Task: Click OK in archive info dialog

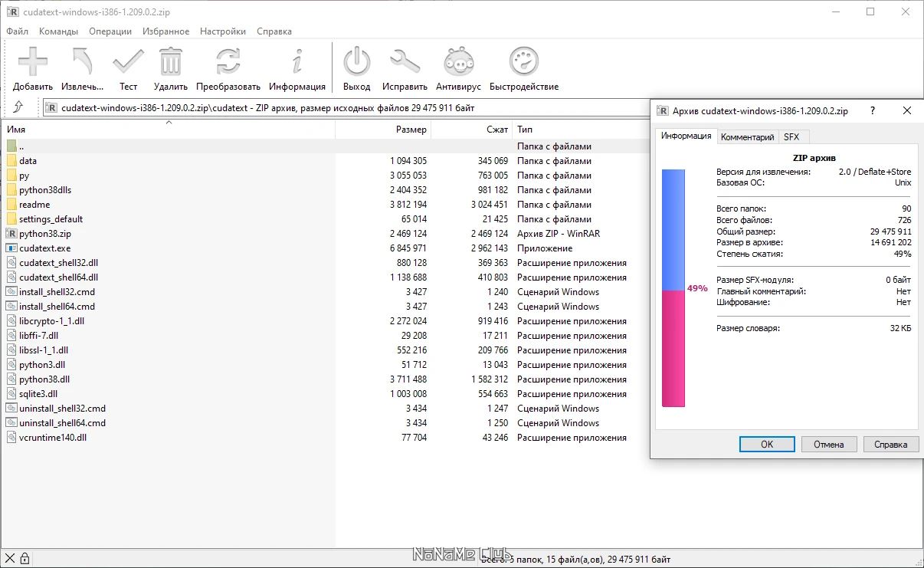Action: [x=767, y=444]
